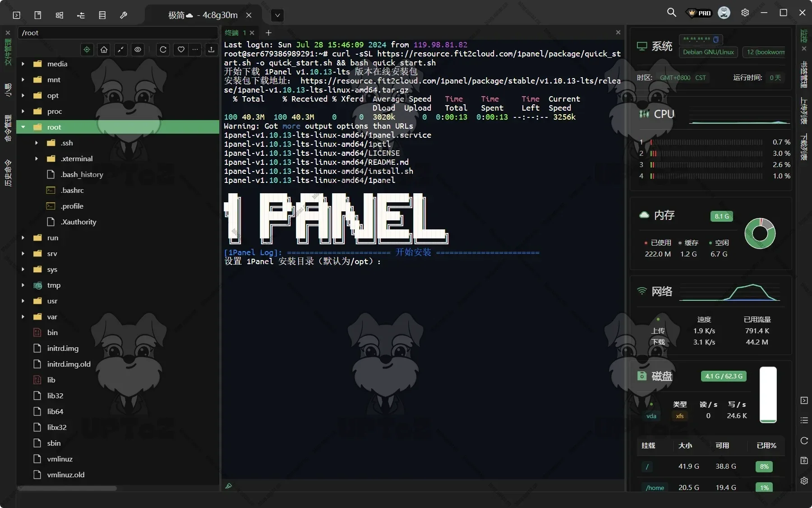This screenshot has height=508, width=812.
Task: Expand the media folder
Action: click(x=23, y=64)
